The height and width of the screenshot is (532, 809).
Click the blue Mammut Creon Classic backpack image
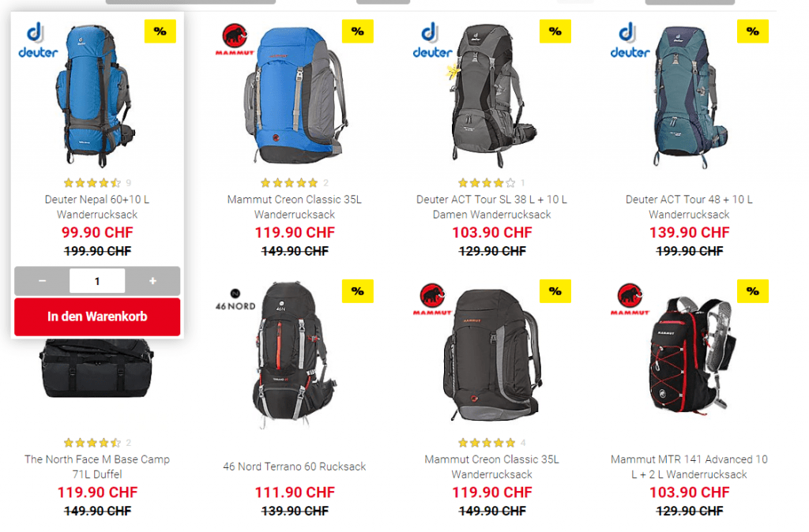pos(294,96)
